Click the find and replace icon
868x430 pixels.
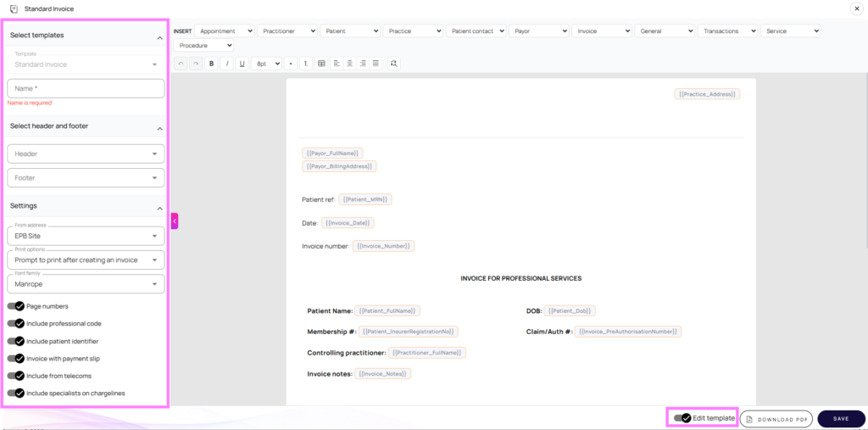393,64
